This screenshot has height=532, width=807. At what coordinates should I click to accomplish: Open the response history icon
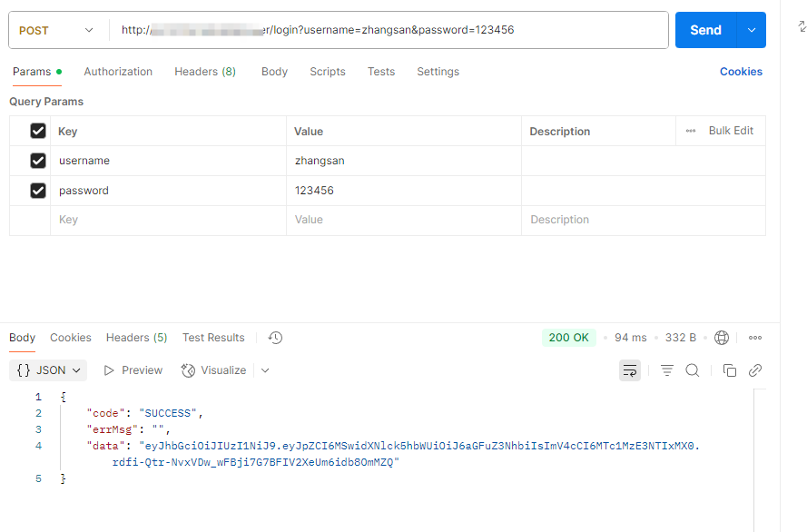coord(275,338)
